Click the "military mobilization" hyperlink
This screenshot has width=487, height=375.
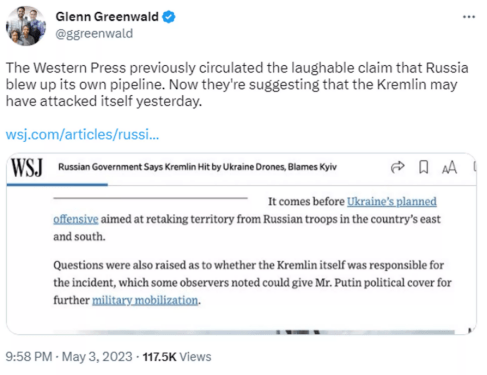pyautogui.click(x=145, y=300)
